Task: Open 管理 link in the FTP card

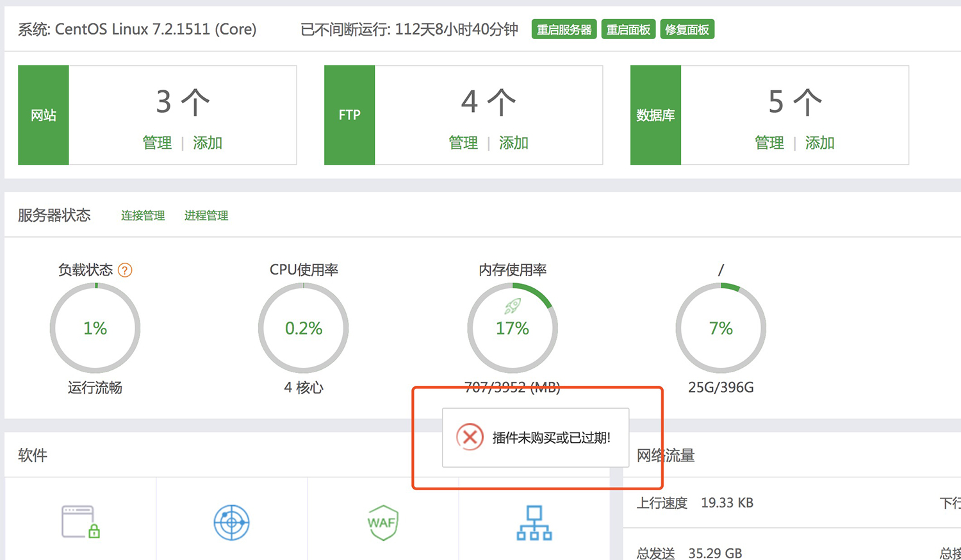Action: 463,143
